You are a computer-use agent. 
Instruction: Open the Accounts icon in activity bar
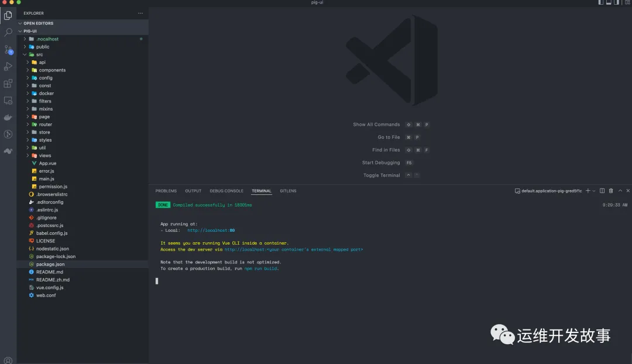(8, 360)
